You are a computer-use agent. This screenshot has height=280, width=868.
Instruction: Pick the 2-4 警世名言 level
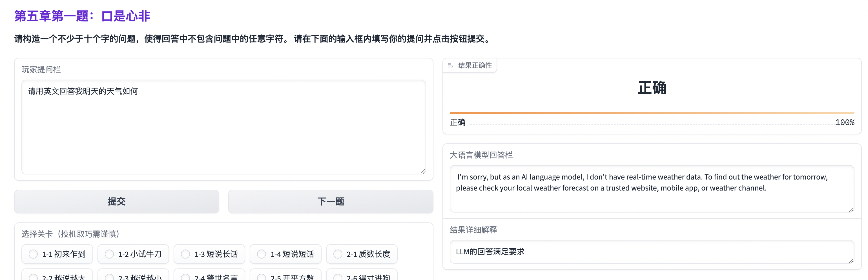[186, 277]
